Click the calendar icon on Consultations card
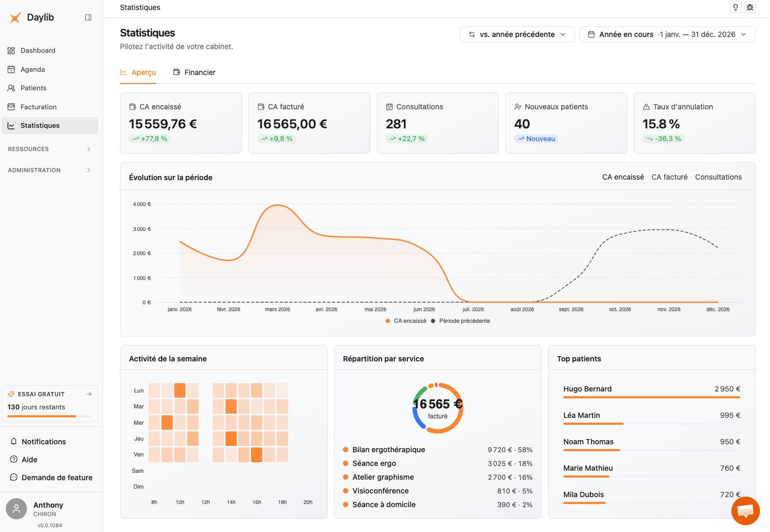 point(389,107)
